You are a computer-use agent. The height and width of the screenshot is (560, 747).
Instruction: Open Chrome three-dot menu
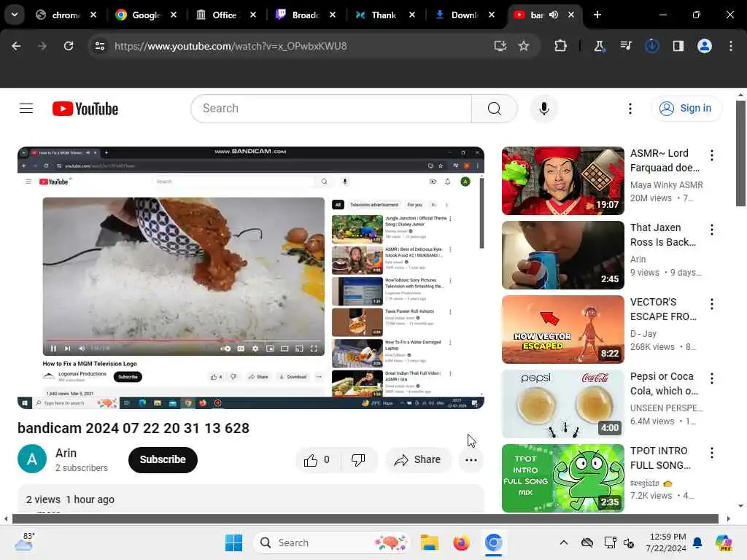pos(731,46)
